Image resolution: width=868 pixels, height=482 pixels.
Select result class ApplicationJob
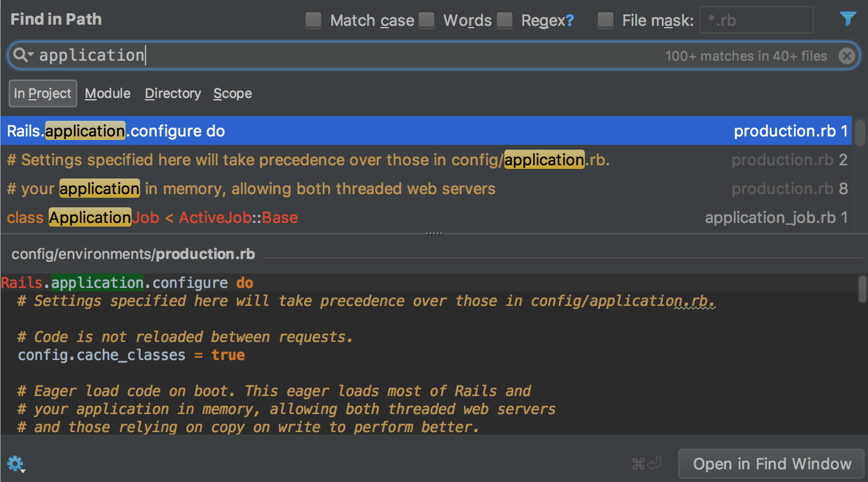[x=426, y=218]
